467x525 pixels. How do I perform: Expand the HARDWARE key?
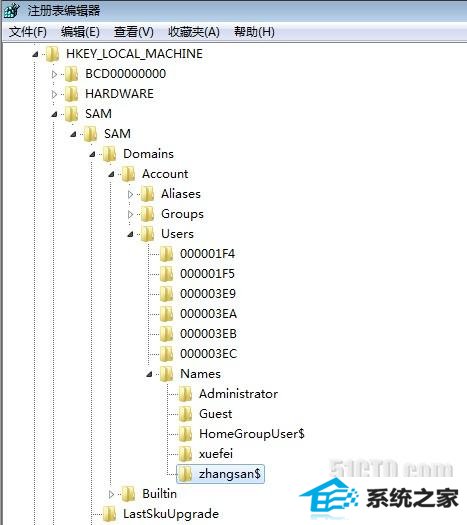[x=54, y=94]
